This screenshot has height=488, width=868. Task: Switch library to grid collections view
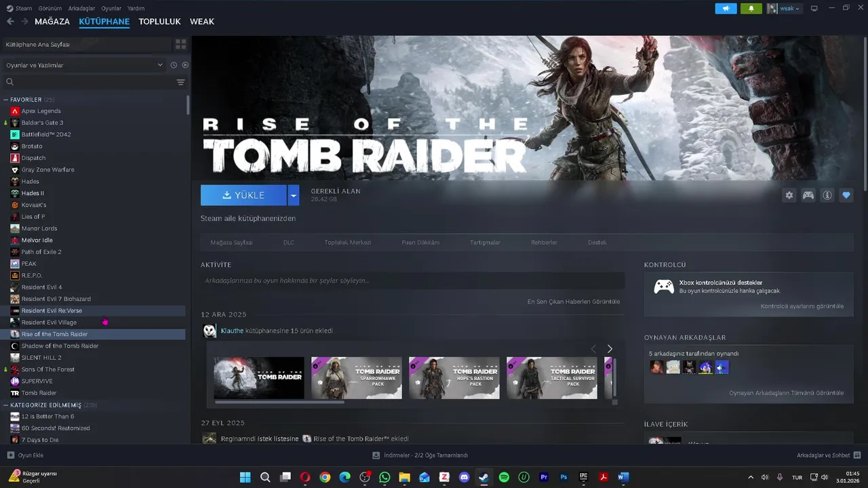180,44
